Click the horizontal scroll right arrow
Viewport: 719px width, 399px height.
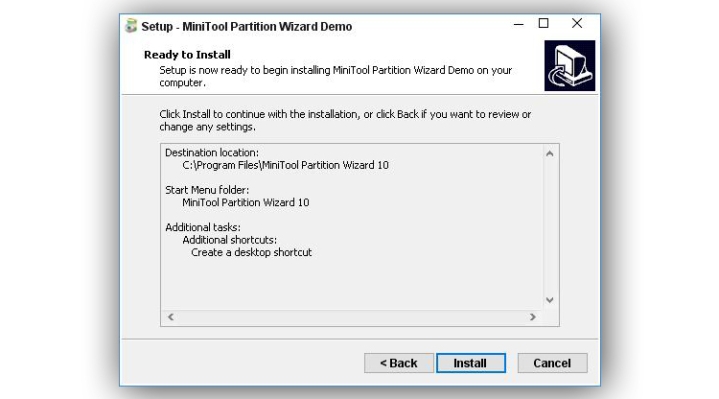click(532, 317)
